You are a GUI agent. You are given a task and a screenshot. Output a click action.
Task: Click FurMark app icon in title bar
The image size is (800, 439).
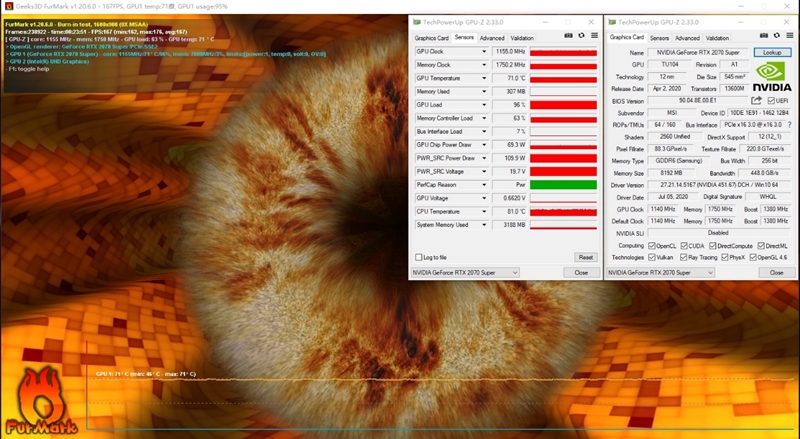pyautogui.click(x=8, y=6)
